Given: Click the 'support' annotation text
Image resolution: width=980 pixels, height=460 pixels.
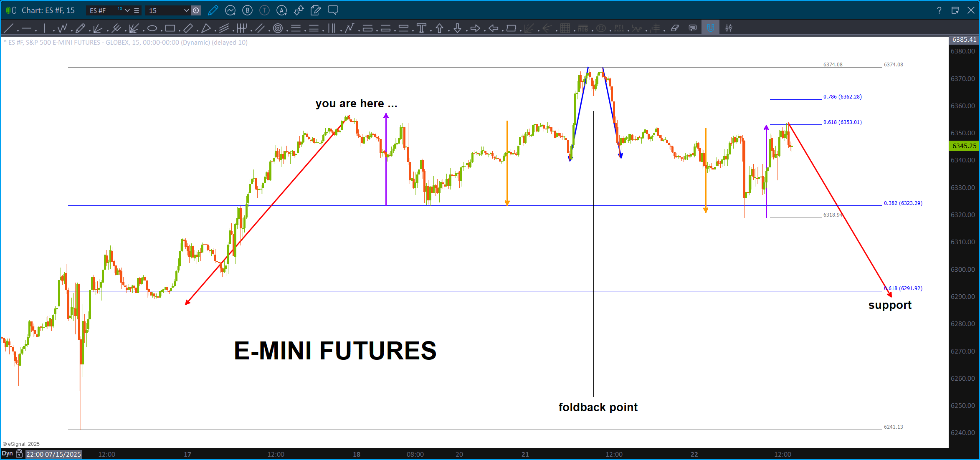Looking at the screenshot, I should (x=890, y=305).
